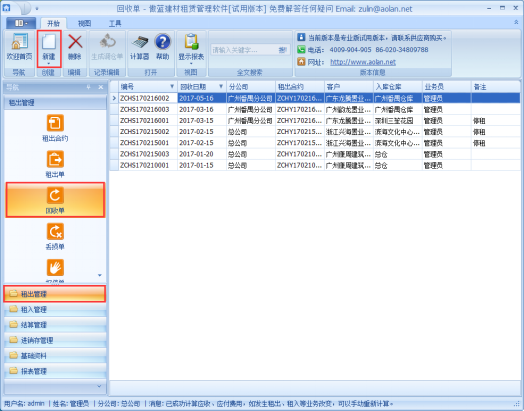Screen dimensions: 524x411
Task: Select row ZCHS170216002
Action: click(315, 98)
